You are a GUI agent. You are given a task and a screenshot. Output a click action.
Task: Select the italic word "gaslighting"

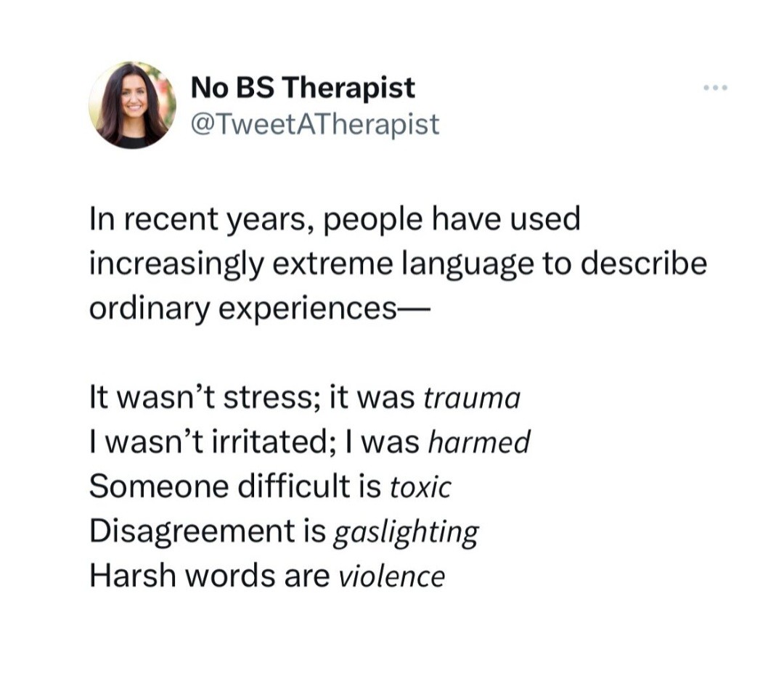(x=405, y=532)
